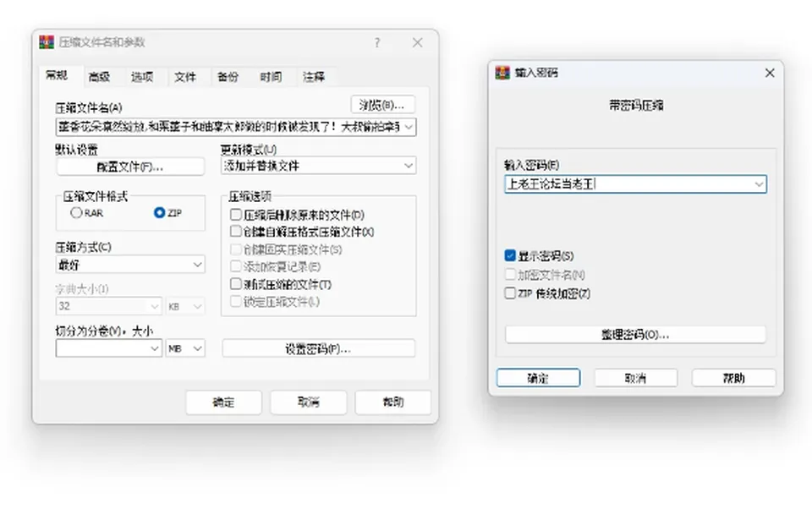Toggle the 锁定压缩文件(L) checkbox
812x509 pixels.
(x=236, y=301)
